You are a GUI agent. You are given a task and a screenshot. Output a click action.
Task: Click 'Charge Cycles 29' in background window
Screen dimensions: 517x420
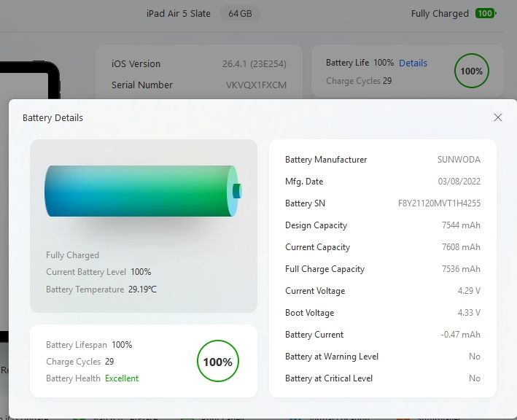pos(359,81)
